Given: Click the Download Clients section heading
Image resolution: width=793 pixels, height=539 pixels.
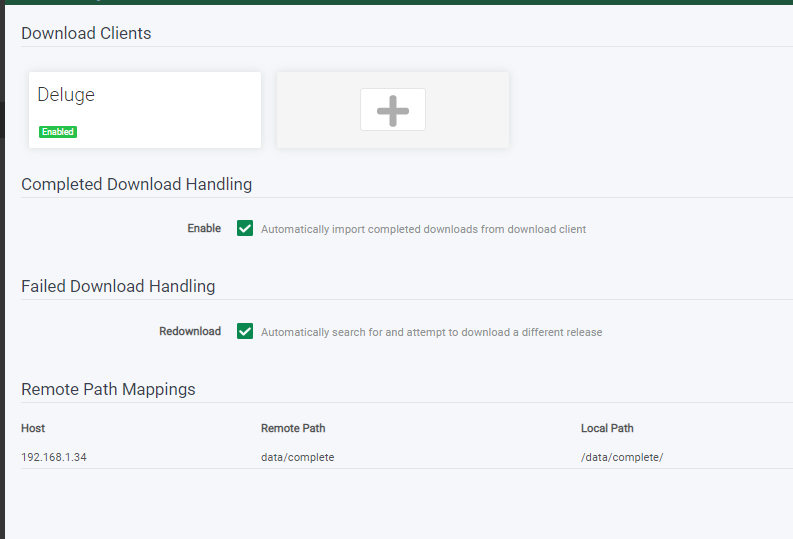Looking at the screenshot, I should 86,33.
